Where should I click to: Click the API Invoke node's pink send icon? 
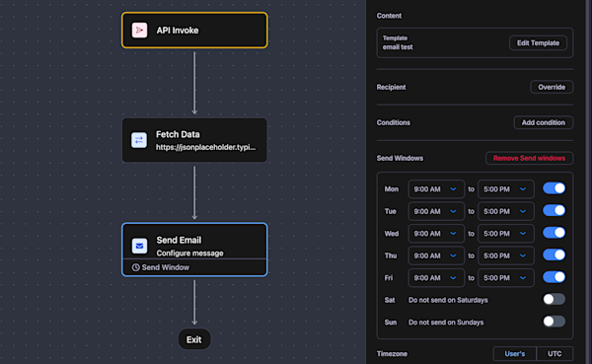(139, 31)
